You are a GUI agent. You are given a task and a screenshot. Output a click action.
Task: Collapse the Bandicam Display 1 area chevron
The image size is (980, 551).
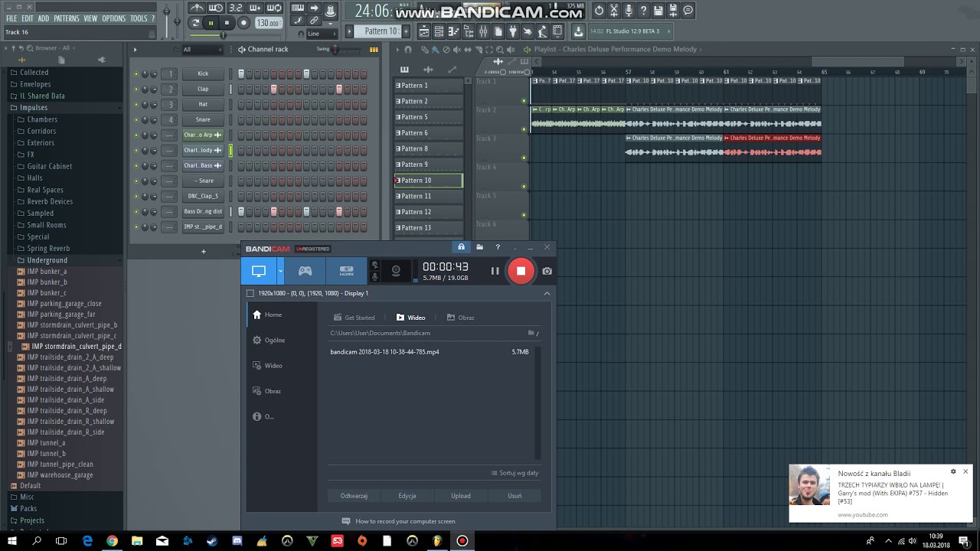coord(547,293)
